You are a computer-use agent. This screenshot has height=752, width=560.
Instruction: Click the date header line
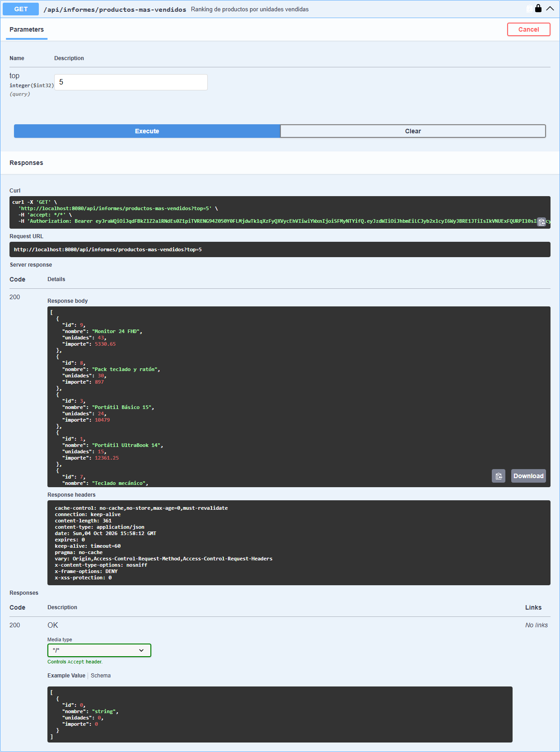[x=106, y=533]
